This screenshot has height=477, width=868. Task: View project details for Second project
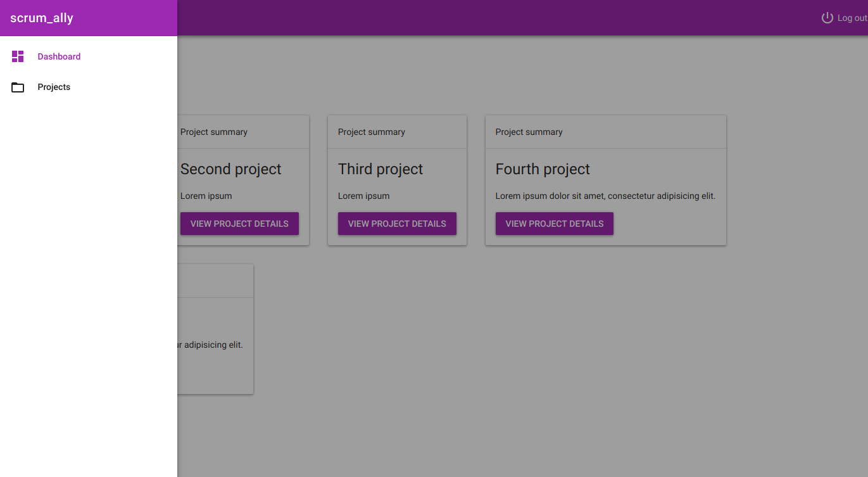239,224
